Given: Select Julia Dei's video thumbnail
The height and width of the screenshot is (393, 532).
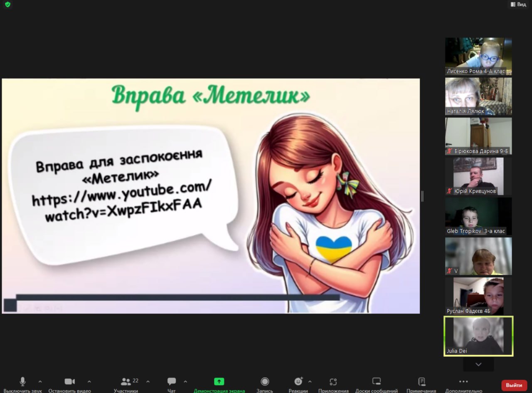Looking at the screenshot, I should click(478, 336).
